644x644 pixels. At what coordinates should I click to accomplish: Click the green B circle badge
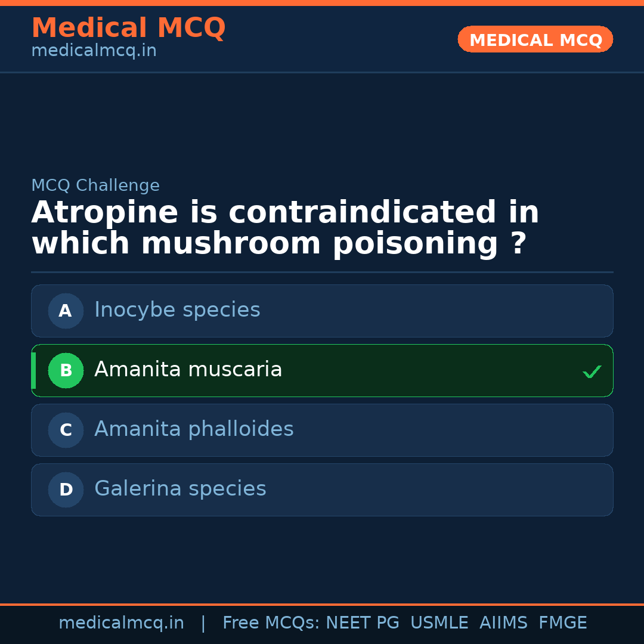point(66,370)
